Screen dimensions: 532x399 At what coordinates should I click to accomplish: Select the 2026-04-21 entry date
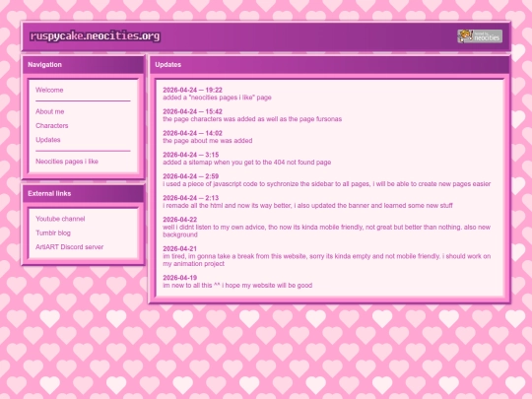coord(180,248)
